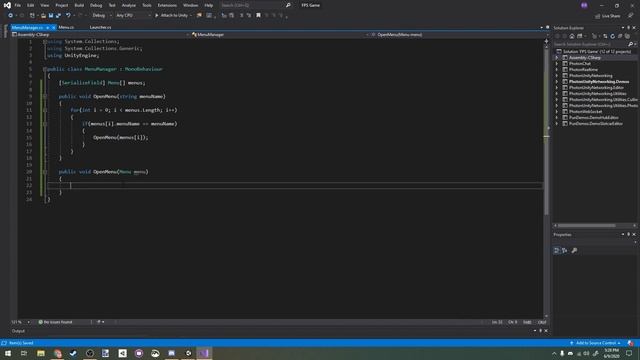The width and height of the screenshot is (640, 360).
Task: Click Attach to Unity button
Action: (171, 16)
